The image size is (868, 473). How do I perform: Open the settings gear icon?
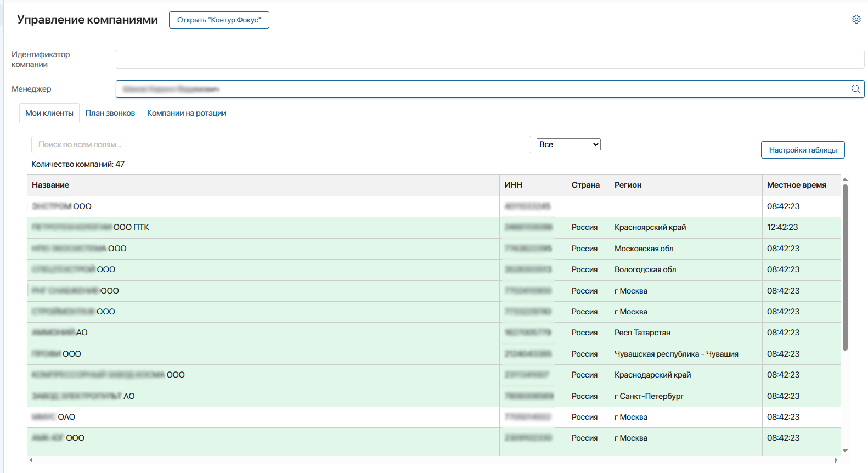click(x=856, y=20)
